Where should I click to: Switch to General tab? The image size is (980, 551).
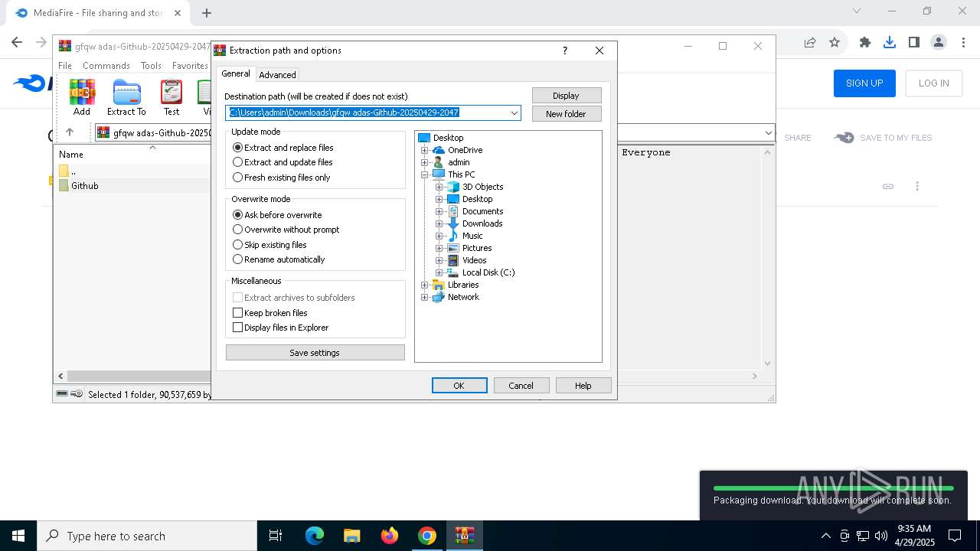pyautogui.click(x=236, y=73)
